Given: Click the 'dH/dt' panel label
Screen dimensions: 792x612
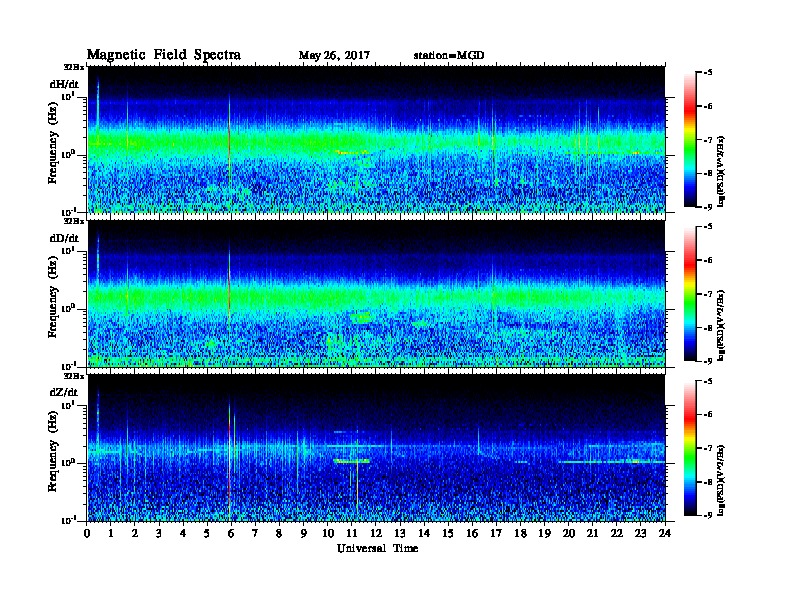Looking at the screenshot, I should (x=64, y=84).
